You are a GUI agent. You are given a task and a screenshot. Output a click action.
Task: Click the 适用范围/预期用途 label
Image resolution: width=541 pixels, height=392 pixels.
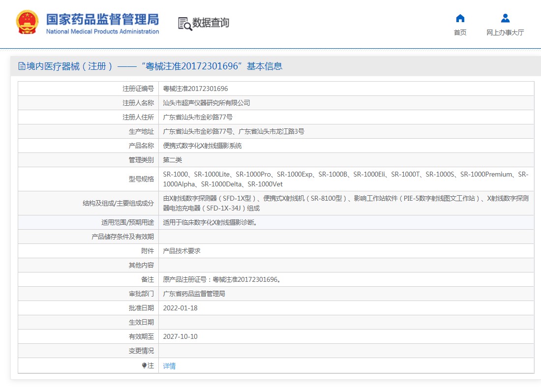pos(127,223)
